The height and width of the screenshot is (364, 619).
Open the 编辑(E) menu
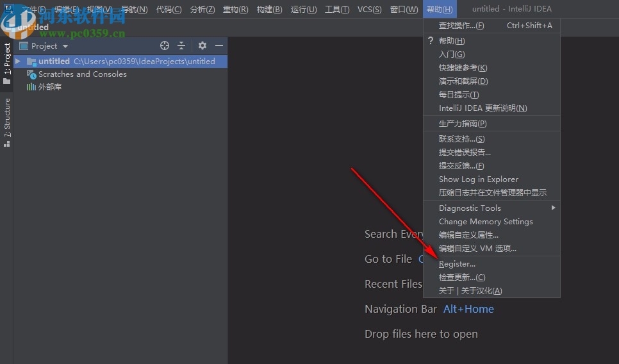(x=67, y=9)
